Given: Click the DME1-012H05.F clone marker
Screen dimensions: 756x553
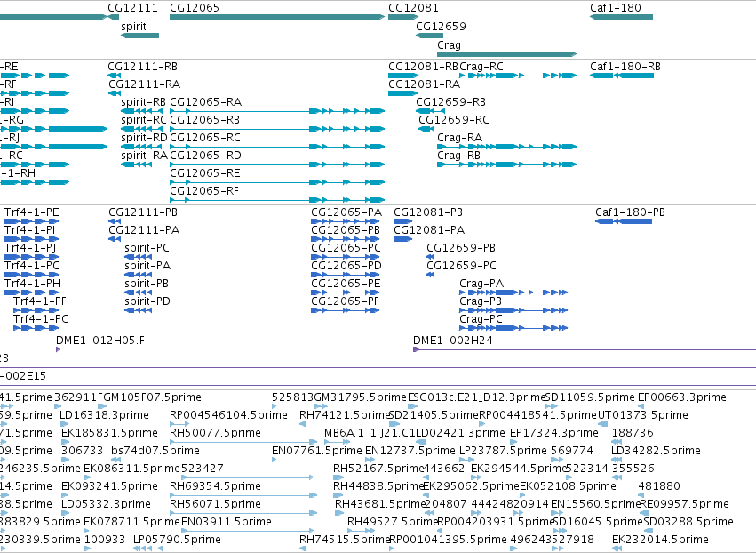Looking at the screenshot, I should (x=59, y=349).
